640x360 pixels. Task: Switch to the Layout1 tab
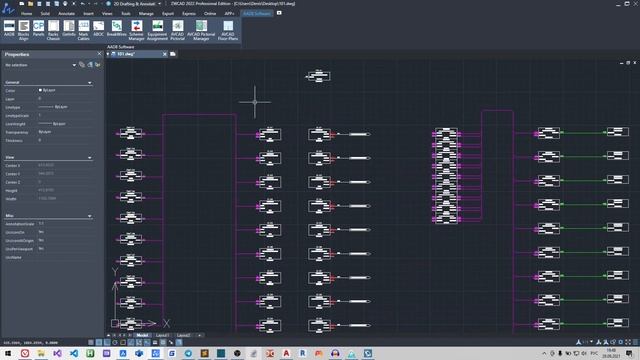tap(162, 335)
